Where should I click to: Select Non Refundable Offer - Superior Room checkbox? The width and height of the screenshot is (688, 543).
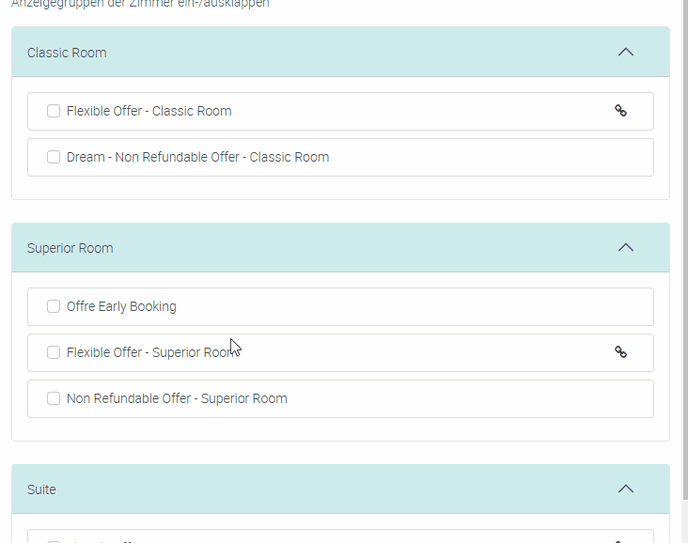click(x=54, y=399)
